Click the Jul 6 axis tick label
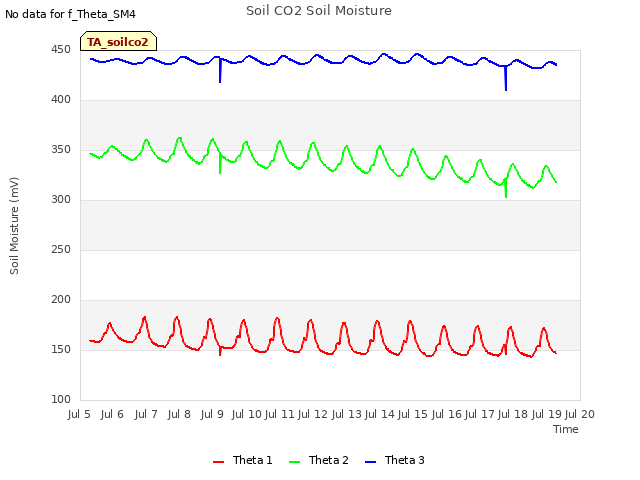Image resolution: width=640 pixels, height=480 pixels. coord(112,414)
